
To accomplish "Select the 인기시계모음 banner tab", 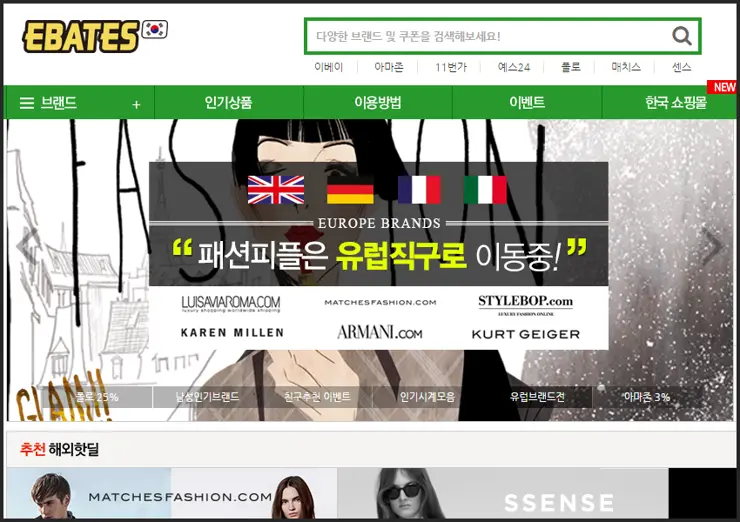I will pyautogui.click(x=427, y=397).
